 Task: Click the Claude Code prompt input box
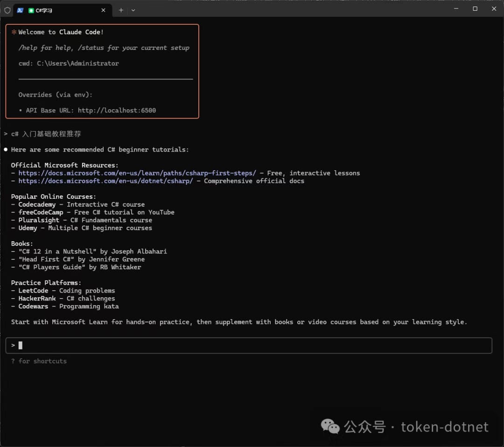[x=249, y=345]
